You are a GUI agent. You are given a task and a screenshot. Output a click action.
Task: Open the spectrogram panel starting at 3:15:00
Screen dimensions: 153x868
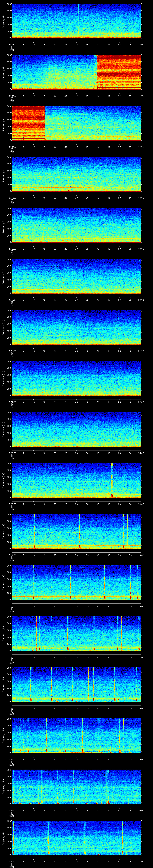tap(76, 72)
